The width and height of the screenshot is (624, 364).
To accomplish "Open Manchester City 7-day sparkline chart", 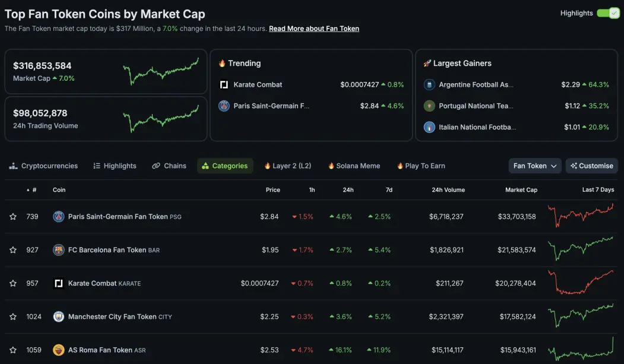I will (x=581, y=315).
